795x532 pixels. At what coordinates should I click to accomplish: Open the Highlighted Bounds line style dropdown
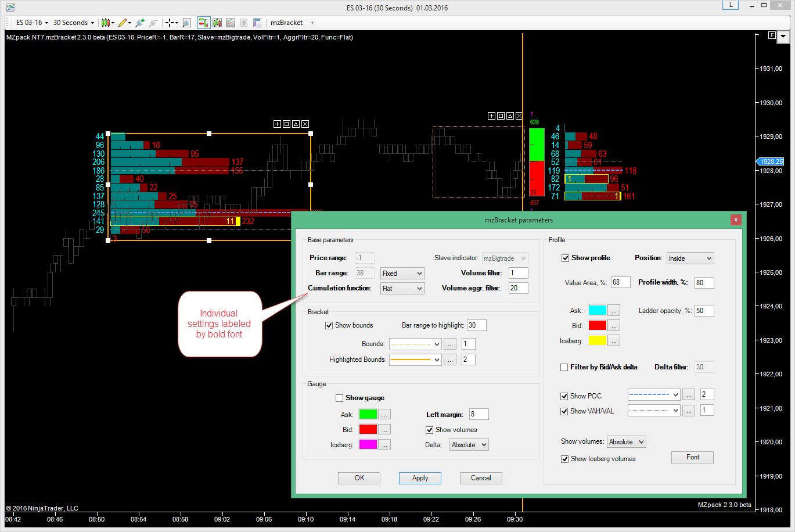tap(415, 360)
